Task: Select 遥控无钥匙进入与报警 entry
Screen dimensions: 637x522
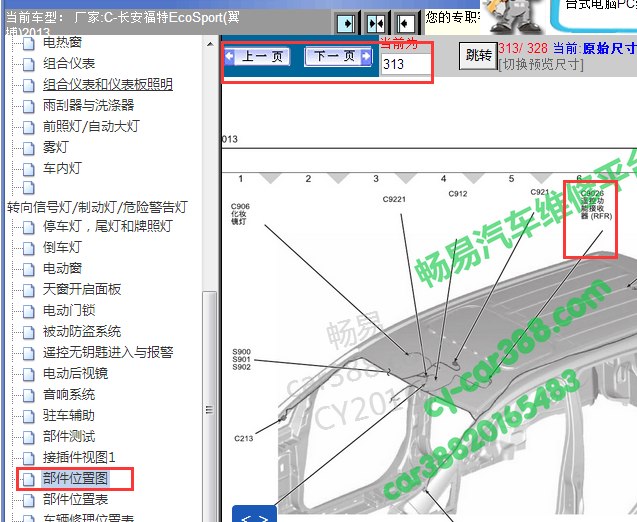Action: [108, 352]
